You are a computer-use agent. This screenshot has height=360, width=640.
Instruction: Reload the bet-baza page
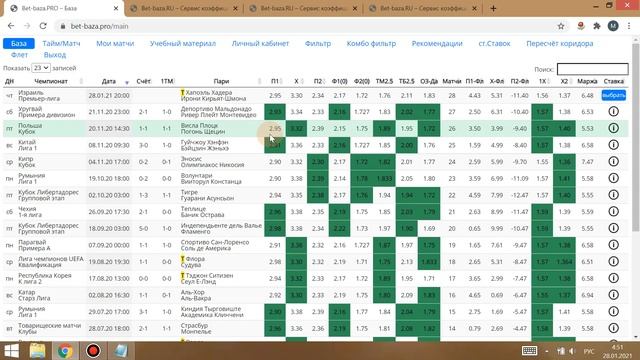point(43,26)
